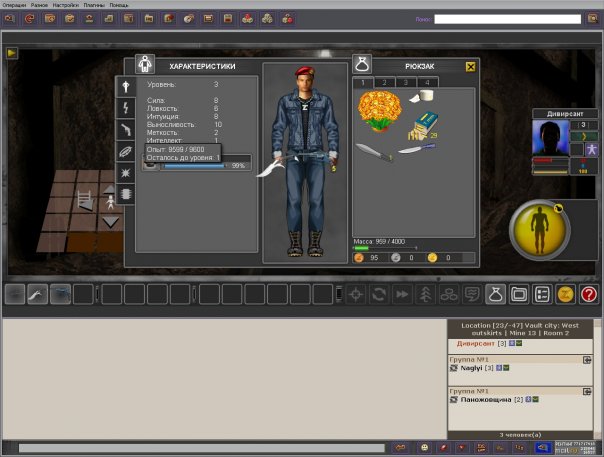
Task: Switch to backpack tab 2
Action: pos(385,82)
